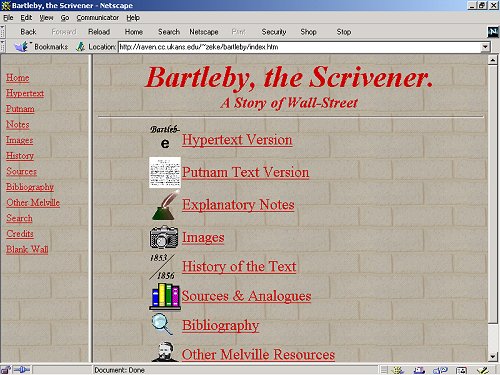Click the camera icon beside Images
Screen dimensions: 500x375
tap(164, 237)
